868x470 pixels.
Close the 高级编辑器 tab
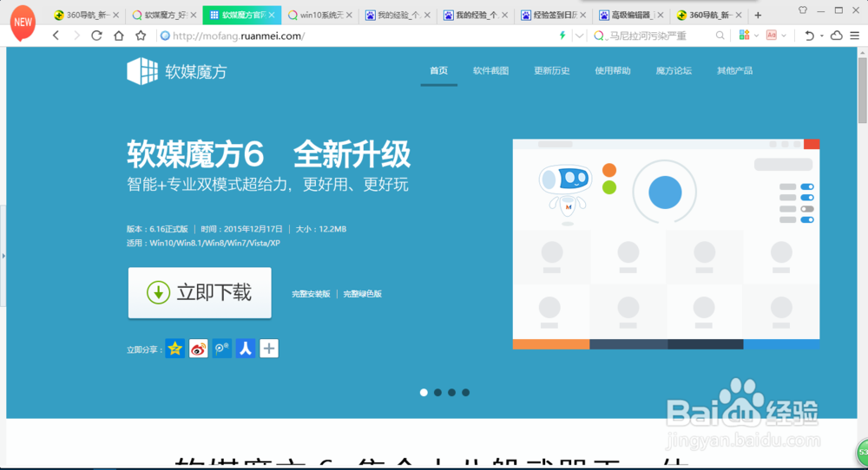click(661, 15)
